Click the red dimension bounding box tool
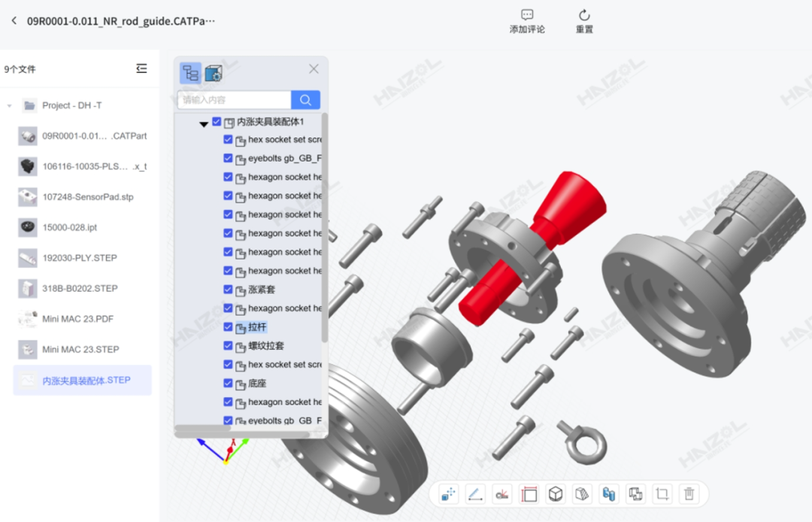Image resolution: width=812 pixels, height=522 pixels. [x=529, y=494]
